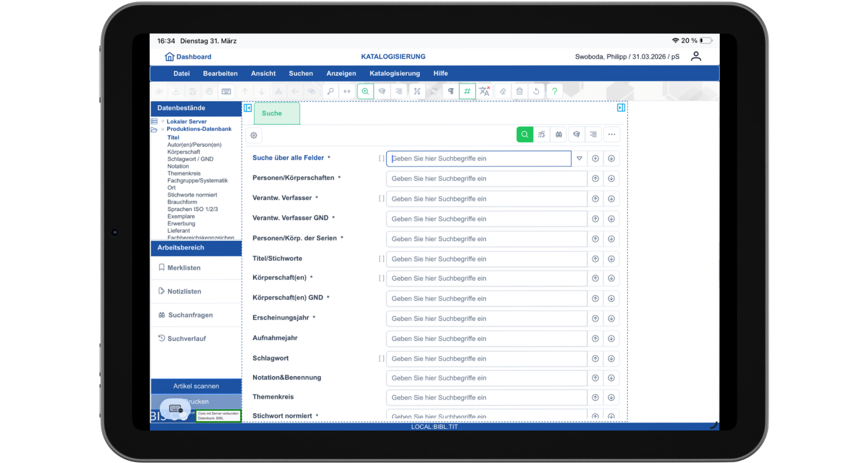
Task: Open the user profile icon
Action: click(x=696, y=57)
